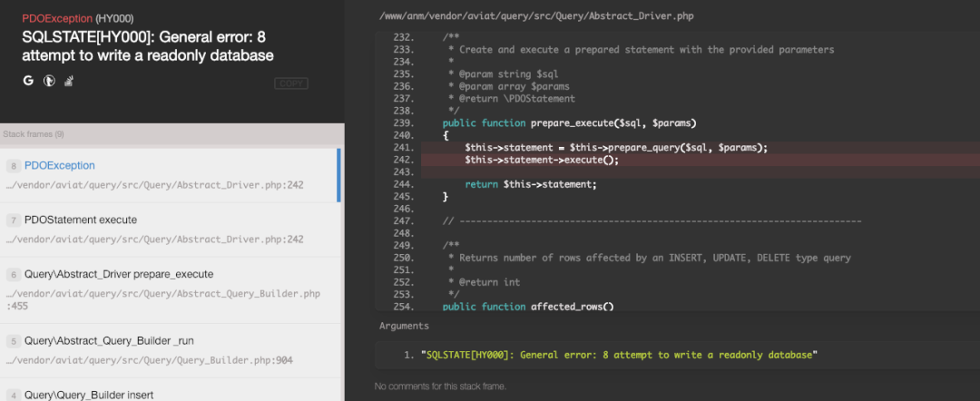Click line number 242 in the gutter
The image size is (980, 401).
coord(405,160)
